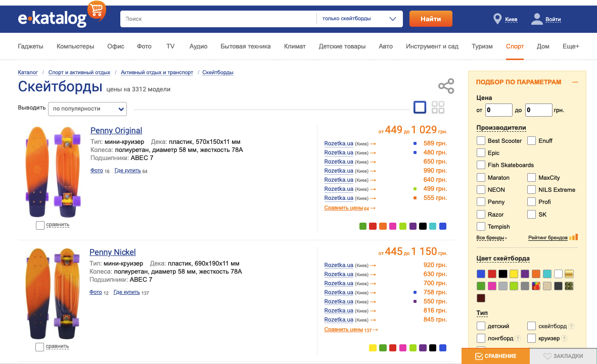597x364 pixels.
Task: Open the Penny Original product link
Action: (116, 130)
